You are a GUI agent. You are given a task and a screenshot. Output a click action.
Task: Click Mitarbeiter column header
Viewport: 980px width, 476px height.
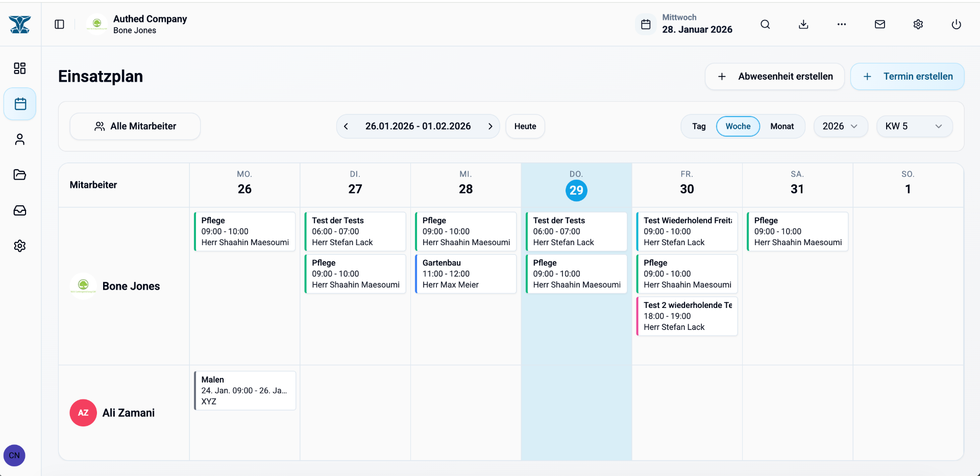tap(93, 185)
